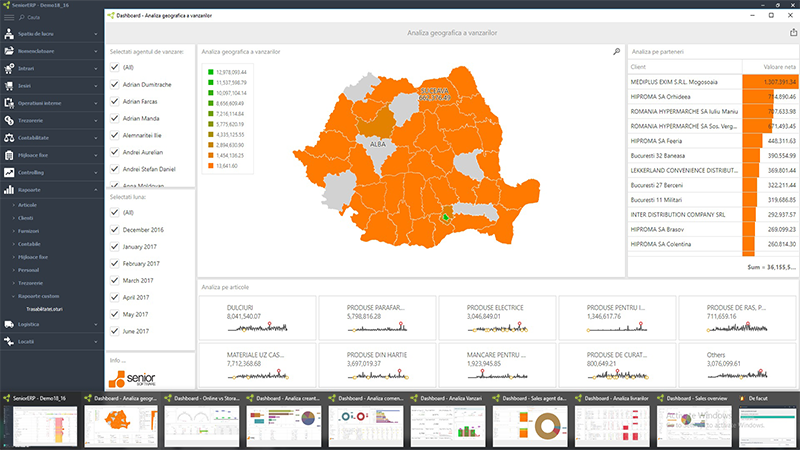Uncheck Alemnaritei Ilie agent
This screenshot has height=450, width=800.
[114, 135]
